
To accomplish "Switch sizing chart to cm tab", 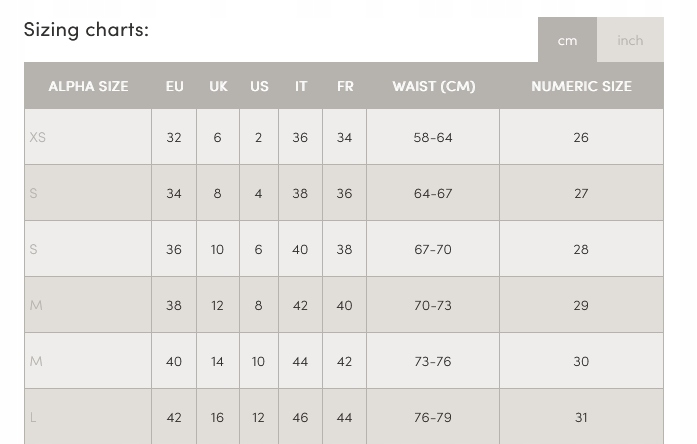I will pos(567,40).
